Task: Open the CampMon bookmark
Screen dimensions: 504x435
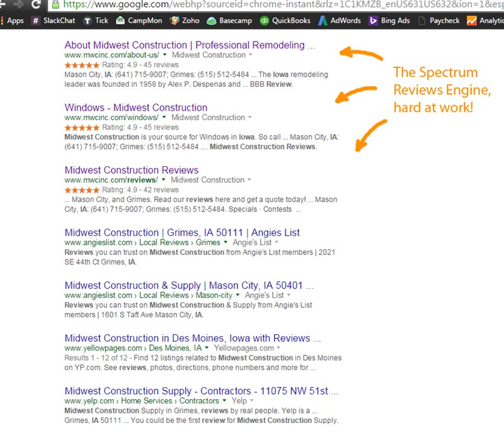Action: (x=139, y=20)
